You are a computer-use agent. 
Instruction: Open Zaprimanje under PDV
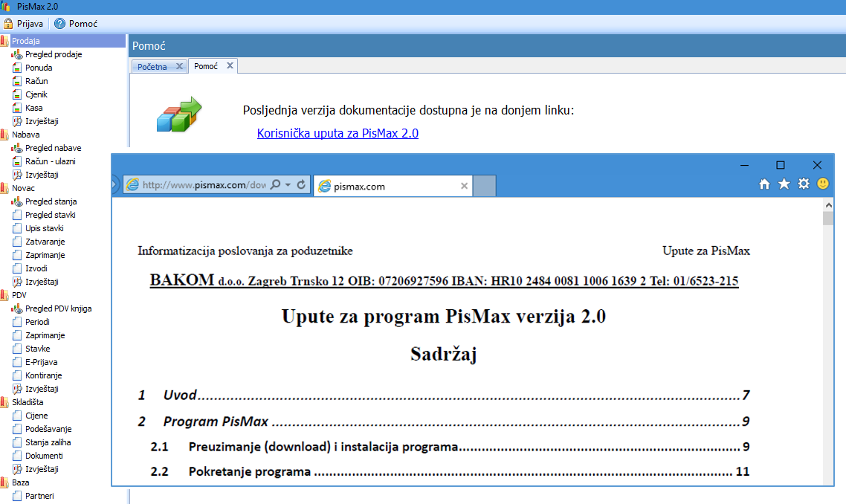45,336
